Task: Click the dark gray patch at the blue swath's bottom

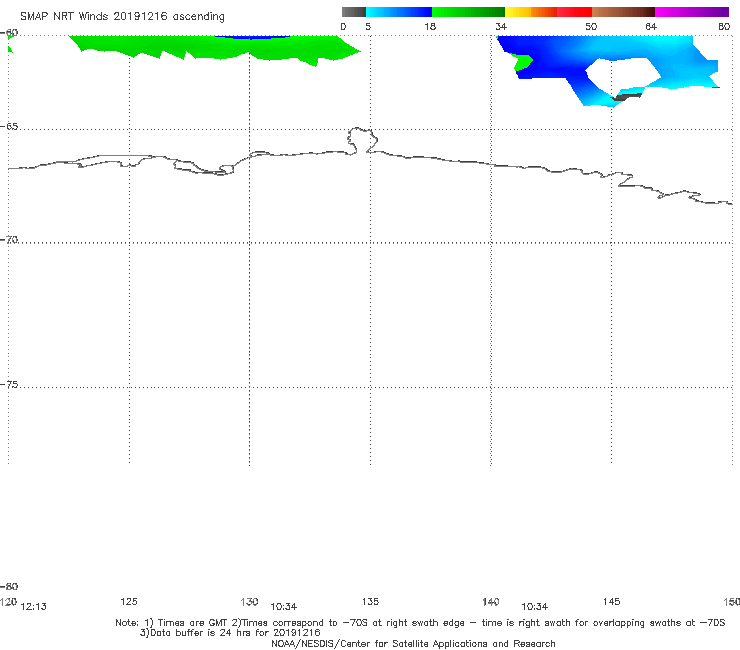Action: tap(627, 97)
